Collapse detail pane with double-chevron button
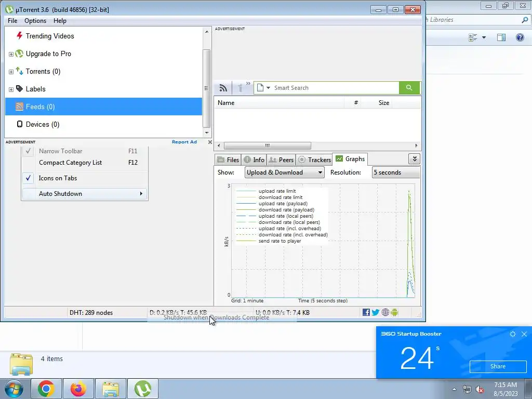 414,159
